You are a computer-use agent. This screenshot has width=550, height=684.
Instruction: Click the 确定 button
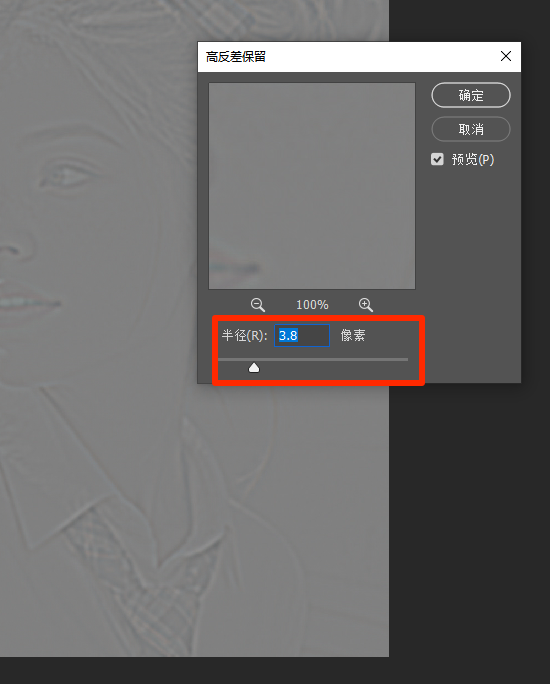pos(471,95)
